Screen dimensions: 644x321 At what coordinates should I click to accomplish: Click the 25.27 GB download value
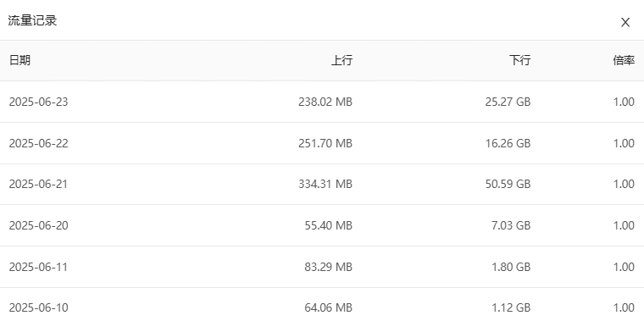[x=508, y=102]
